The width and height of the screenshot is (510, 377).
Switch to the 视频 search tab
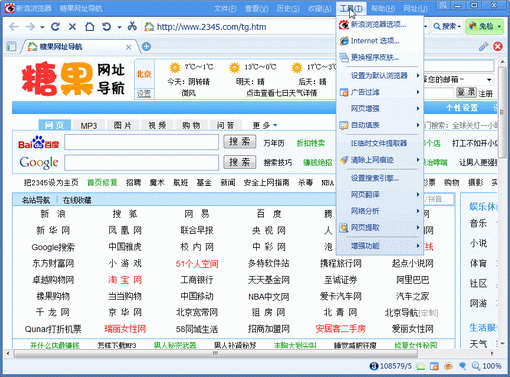coord(157,125)
